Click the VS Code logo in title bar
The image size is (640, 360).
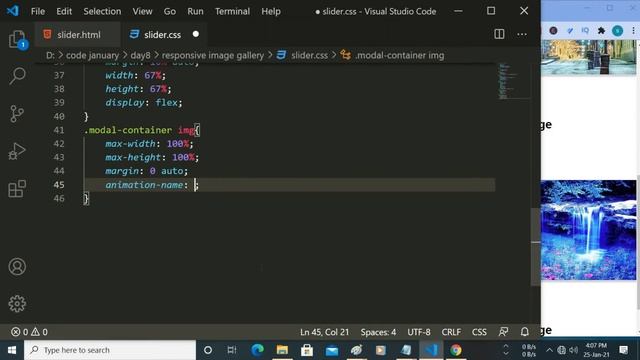(12, 11)
